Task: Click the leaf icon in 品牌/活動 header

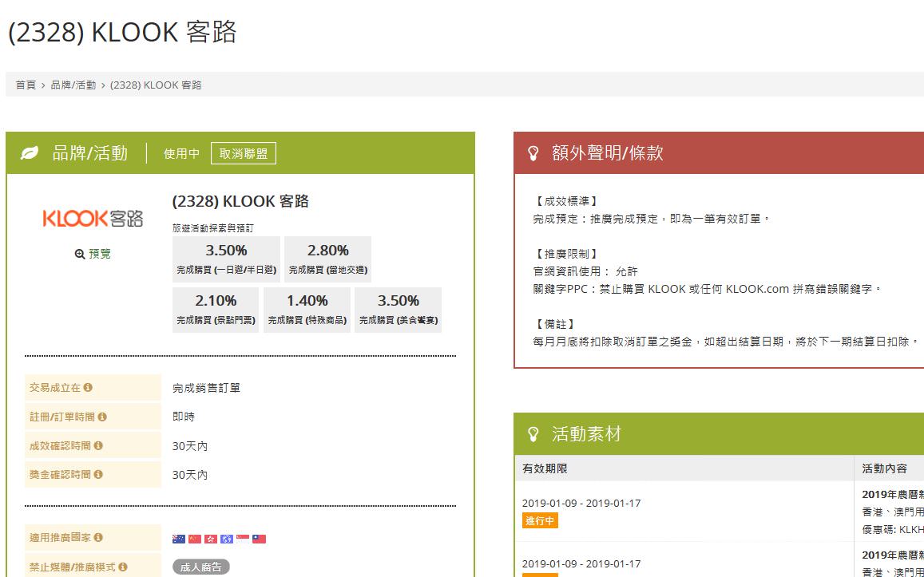Action: [x=30, y=153]
